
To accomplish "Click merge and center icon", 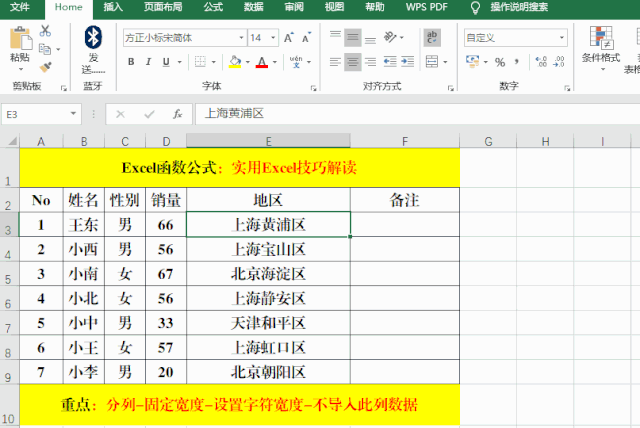I will (431, 62).
